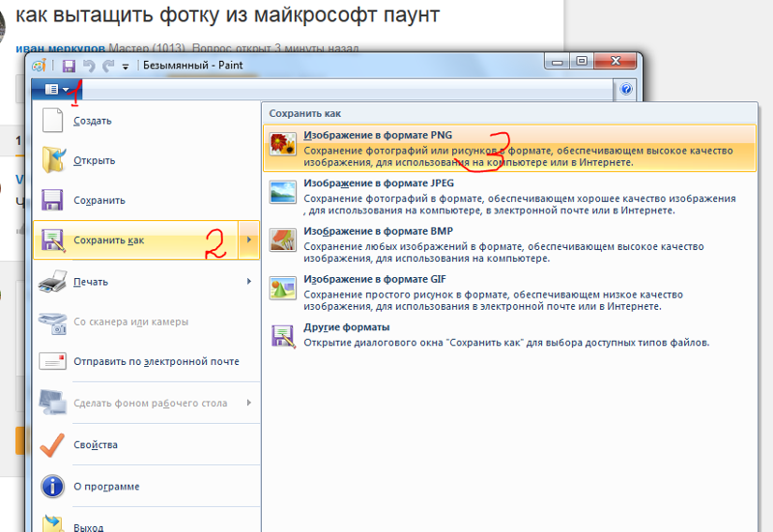Viewport: 773px width, 532px height.
Task: Click the landscape icon for JPEG format
Action: 282,191
